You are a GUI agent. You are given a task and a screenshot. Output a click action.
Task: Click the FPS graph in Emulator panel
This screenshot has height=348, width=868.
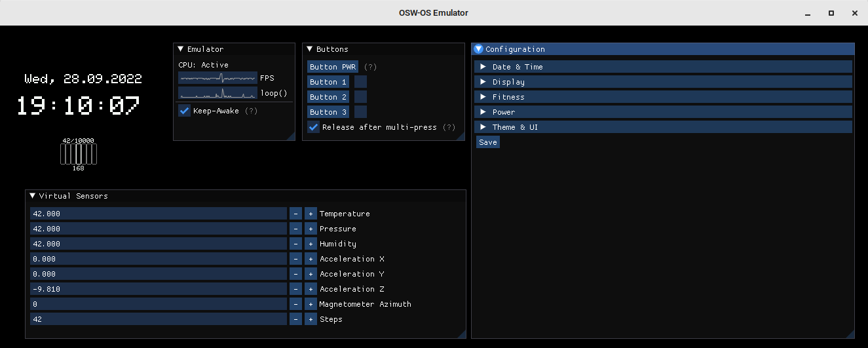click(217, 78)
